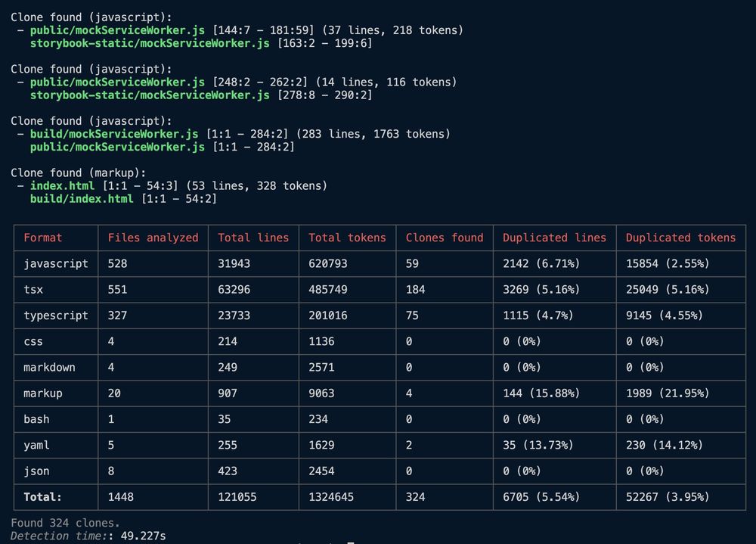Click public/mockServiceWorker.js path at 1:1 - 284:2

[117, 147]
